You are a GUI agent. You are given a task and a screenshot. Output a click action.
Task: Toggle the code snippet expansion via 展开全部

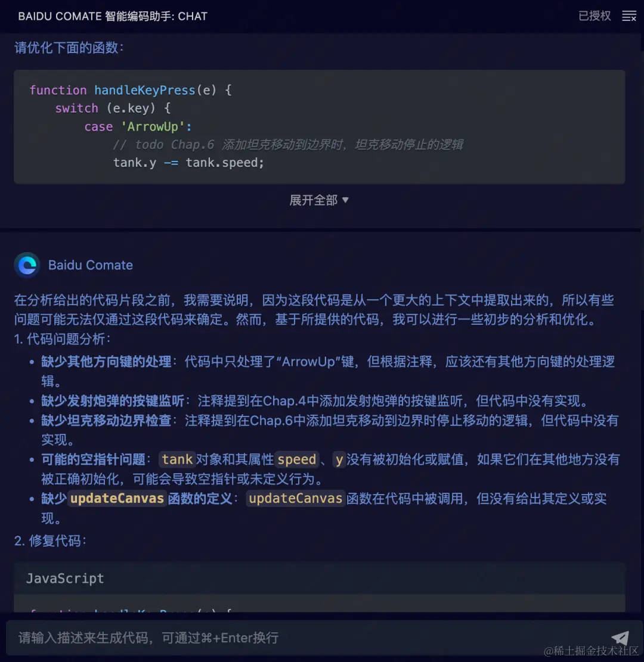[x=314, y=200]
